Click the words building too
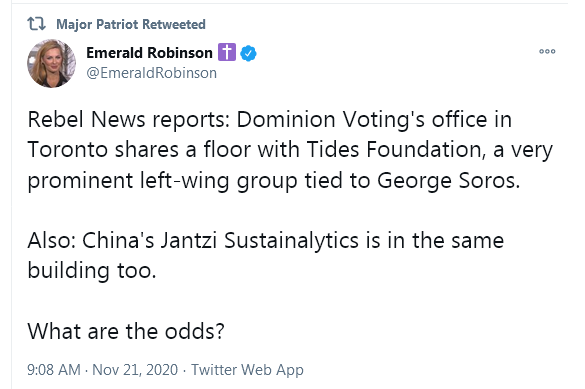The height and width of the screenshot is (389, 585). tap(91, 270)
